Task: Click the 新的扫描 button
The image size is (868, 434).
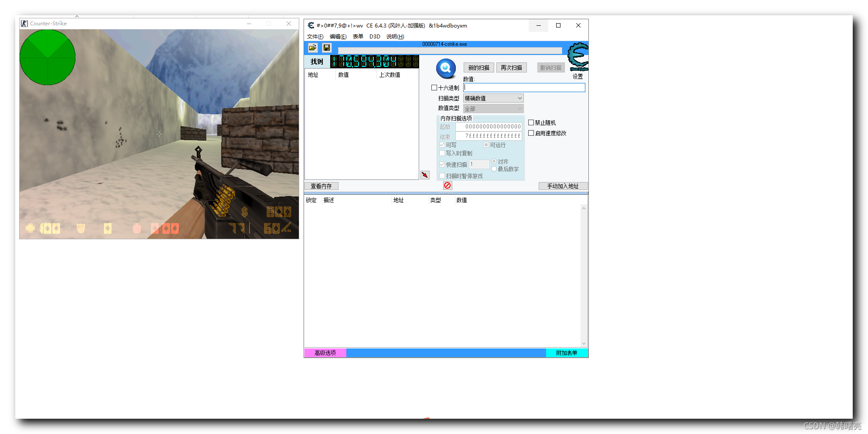Action: pos(479,68)
